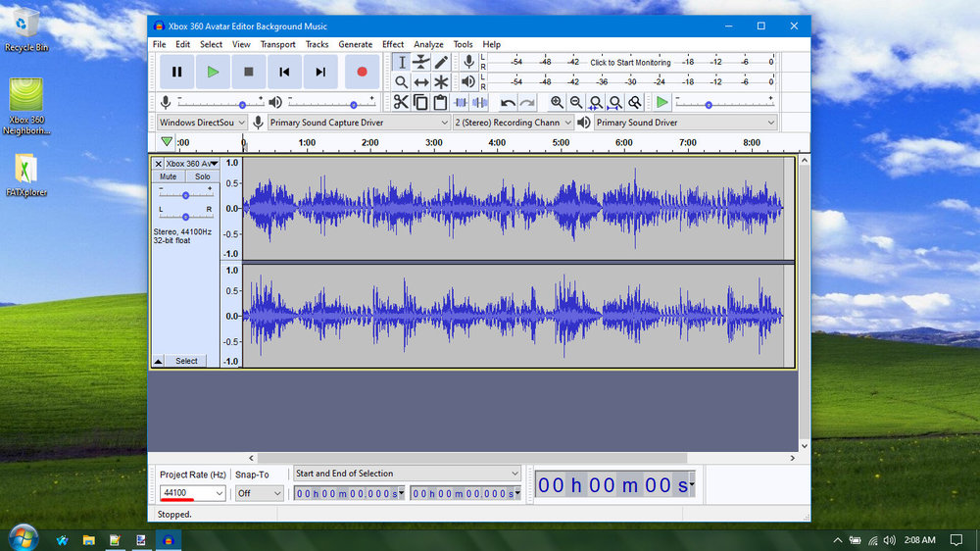Screen dimensions: 980x551
Task: Click the selection start time field
Action: 350,493
